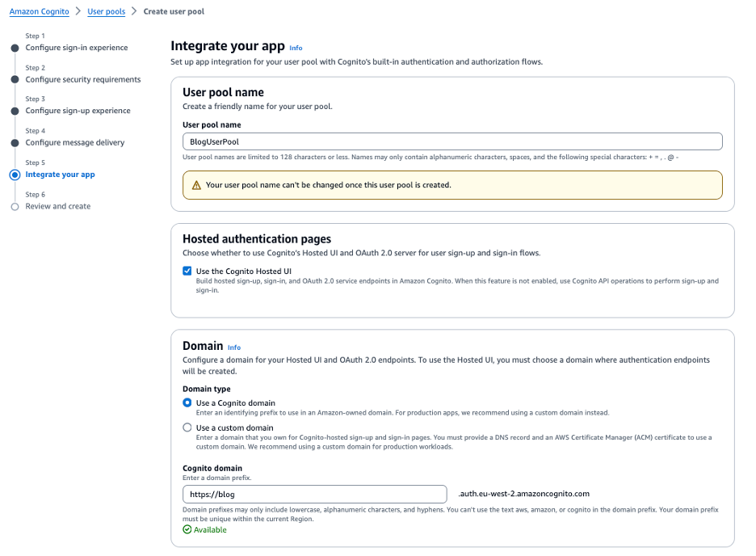Select the Use a Cognito domain option

click(x=187, y=404)
